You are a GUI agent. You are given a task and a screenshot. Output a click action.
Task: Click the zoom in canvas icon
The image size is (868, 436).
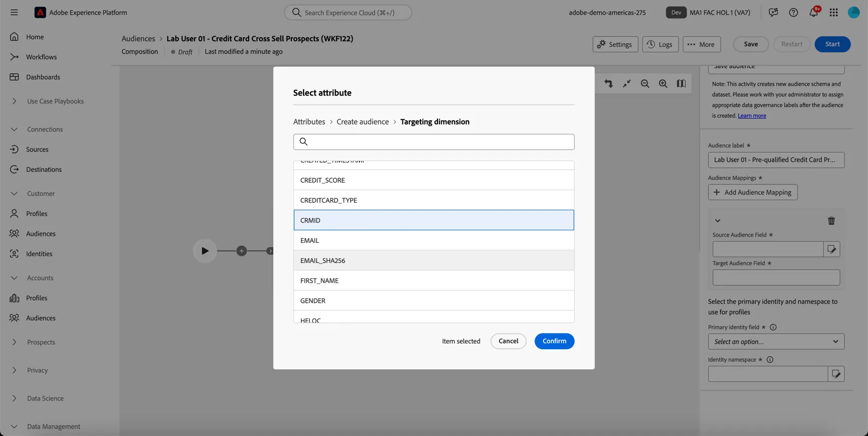click(663, 84)
